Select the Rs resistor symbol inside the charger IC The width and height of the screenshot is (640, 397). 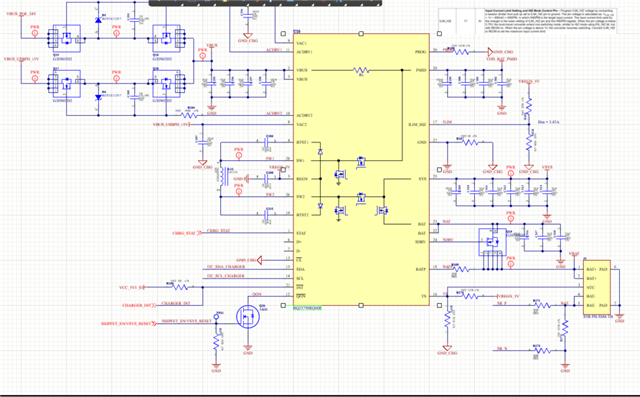[x=361, y=70]
